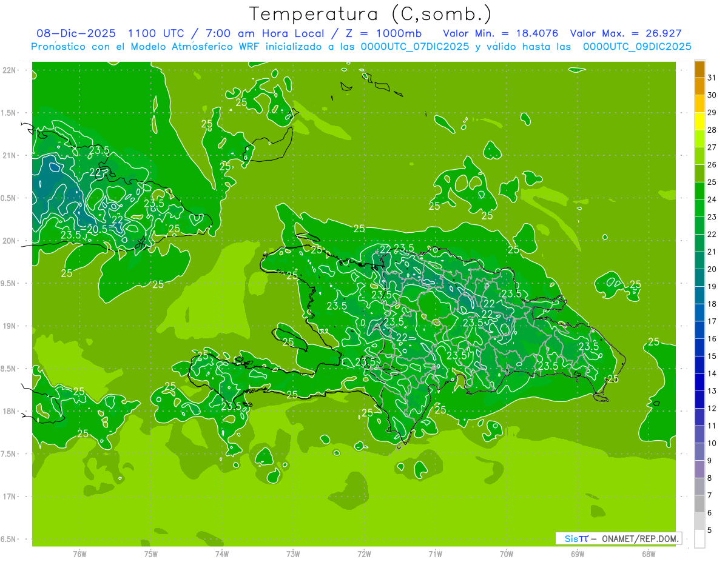Click the '72W' longitude axis label
The width and height of the screenshot is (728, 562).
(364, 554)
